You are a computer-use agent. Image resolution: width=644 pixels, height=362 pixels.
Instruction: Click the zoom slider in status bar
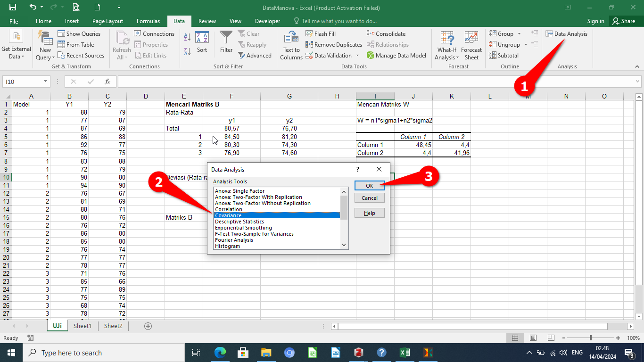[591, 338]
